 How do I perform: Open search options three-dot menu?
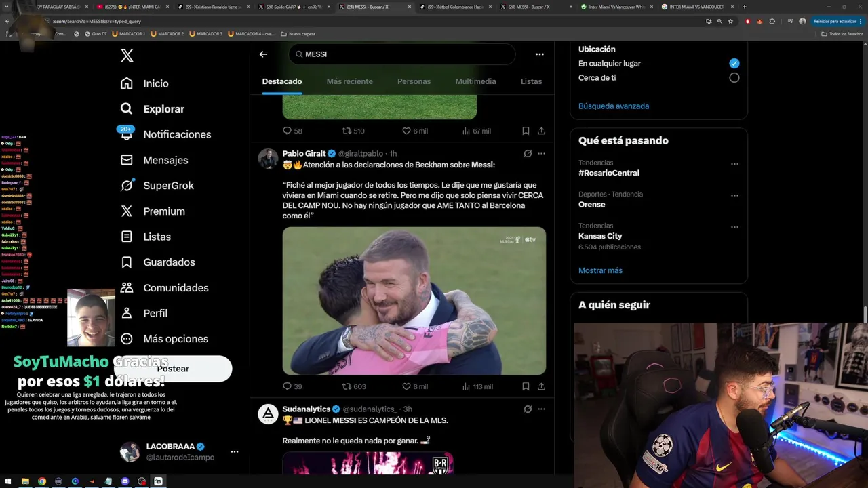pyautogui.click(x=539, y=54)
